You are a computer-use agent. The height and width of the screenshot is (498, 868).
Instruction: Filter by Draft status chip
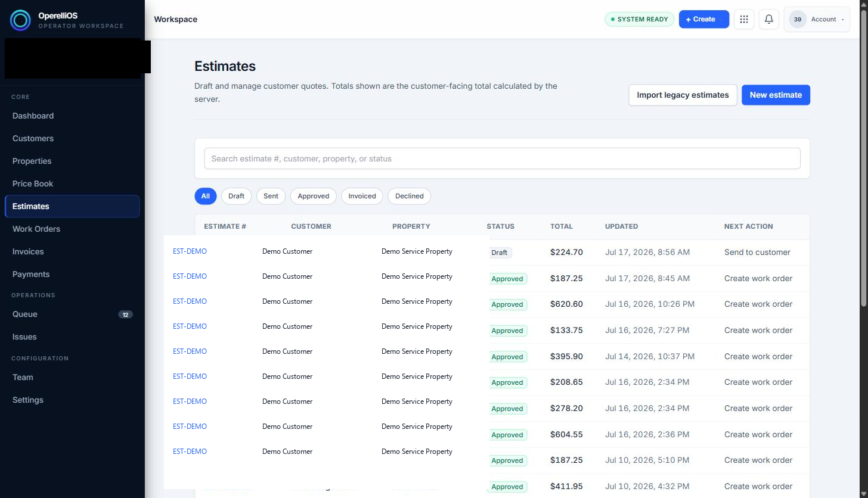tap(236, 196)
